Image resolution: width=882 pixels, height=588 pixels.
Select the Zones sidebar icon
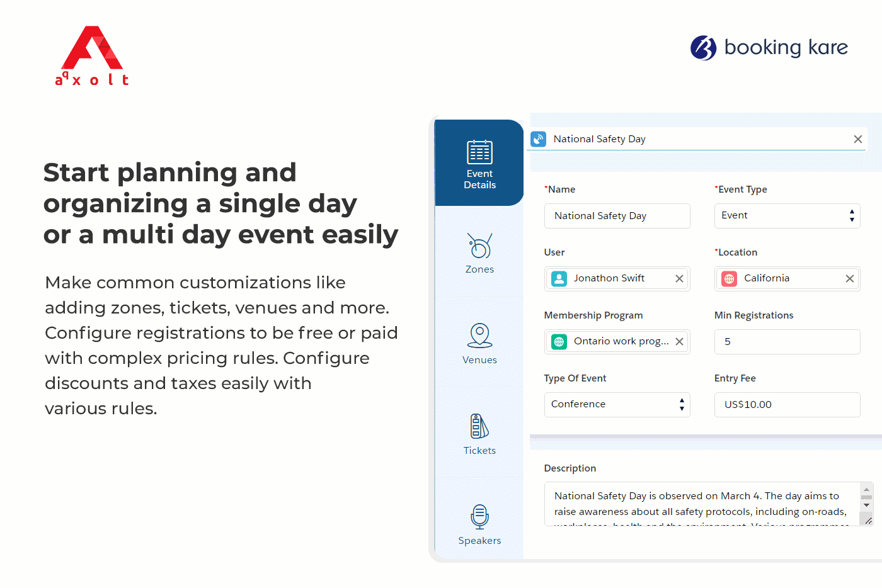point(479,246)
